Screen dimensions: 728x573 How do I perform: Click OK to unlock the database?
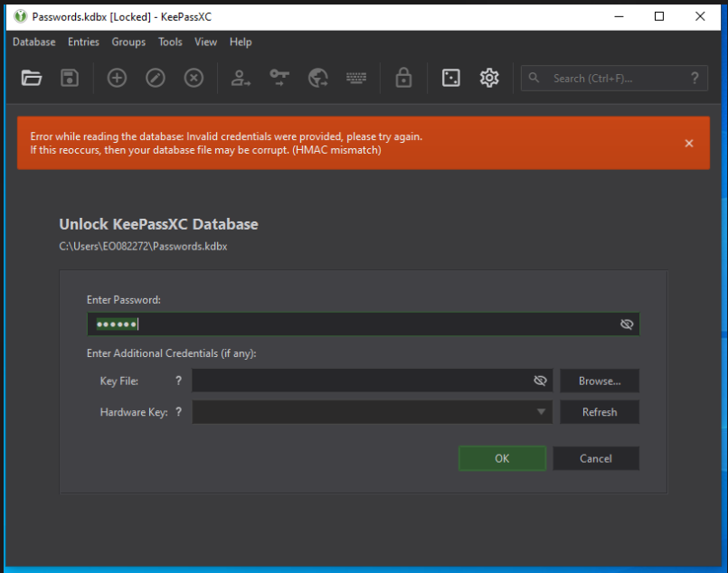pos(502,458)
